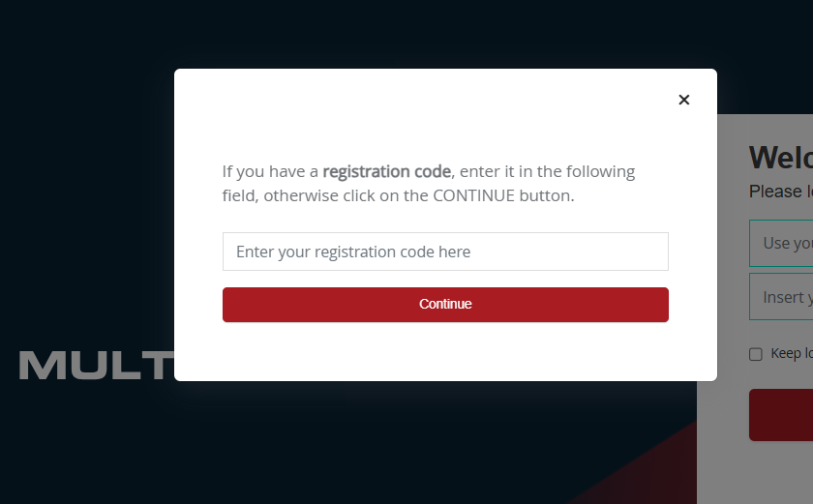
Task: Click the Keep logged in label text
Action: tap(792, 353)
